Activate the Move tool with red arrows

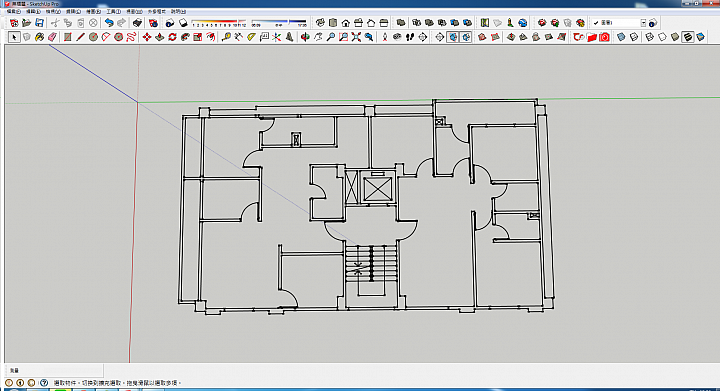147,37
